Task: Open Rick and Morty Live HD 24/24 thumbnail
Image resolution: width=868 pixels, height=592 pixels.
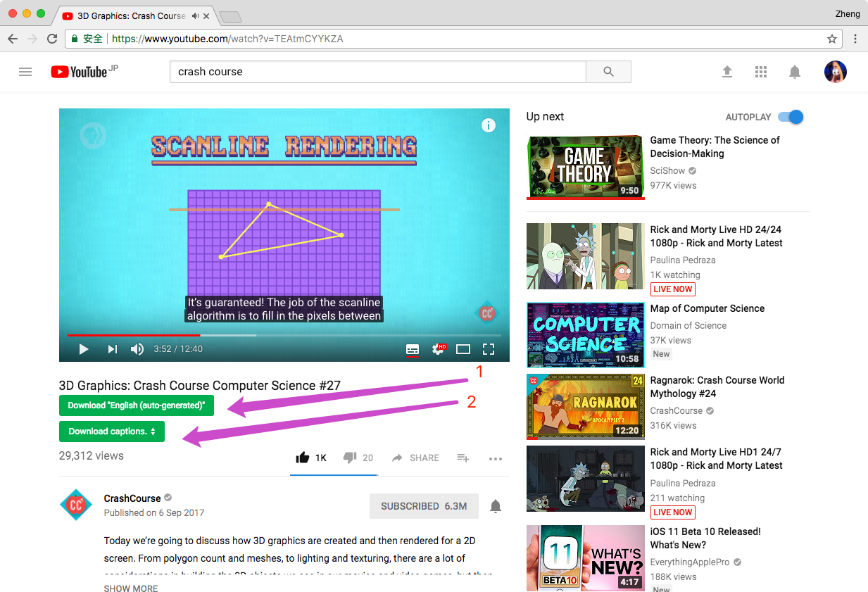Action: click(585, 256)
